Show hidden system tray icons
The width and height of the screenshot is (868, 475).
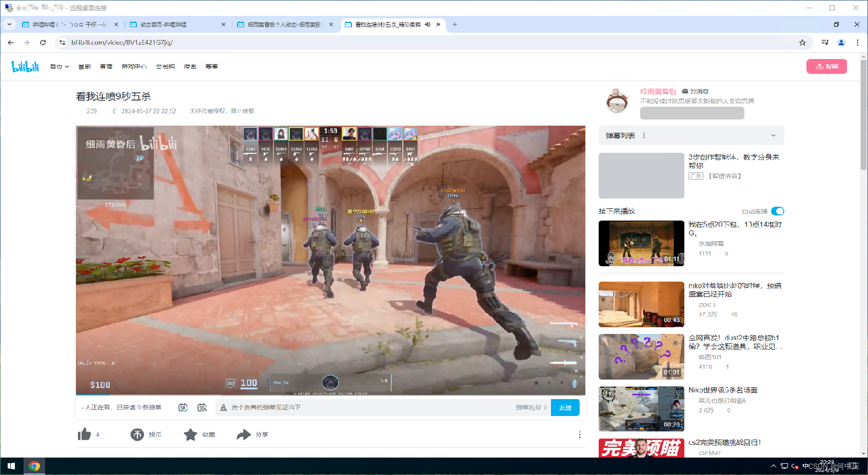(x=773, y=466)
